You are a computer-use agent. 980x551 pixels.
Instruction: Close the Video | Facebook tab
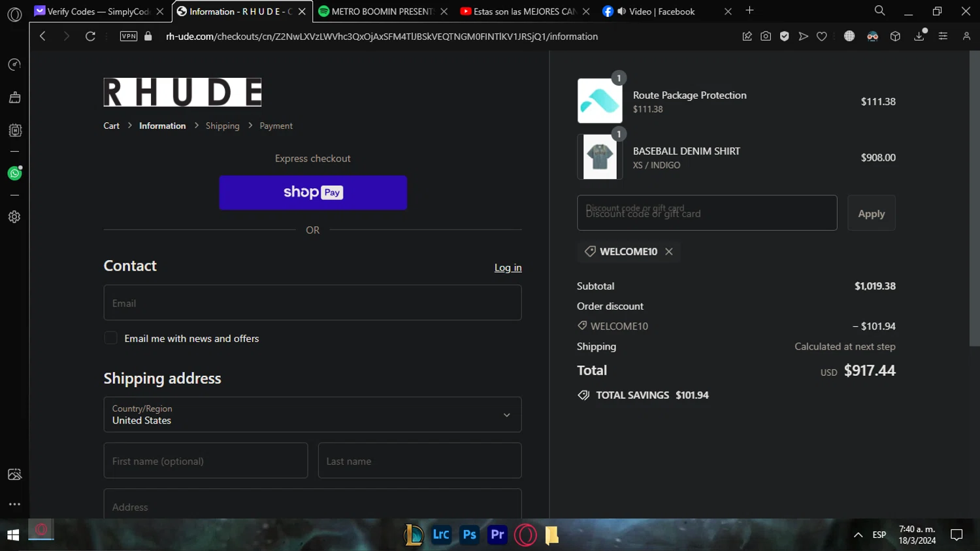click(728, 12)
